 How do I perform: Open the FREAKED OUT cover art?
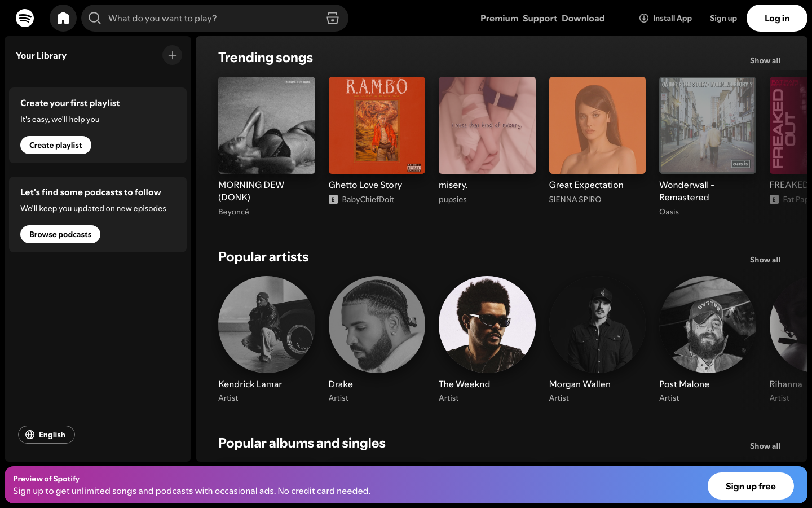(788, 125)
